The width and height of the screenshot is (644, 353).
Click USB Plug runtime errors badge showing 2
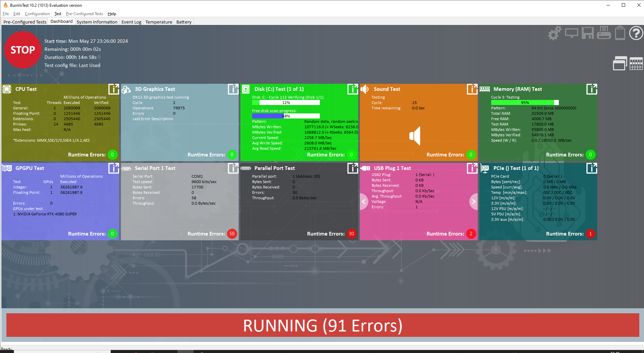click(471, 234)
